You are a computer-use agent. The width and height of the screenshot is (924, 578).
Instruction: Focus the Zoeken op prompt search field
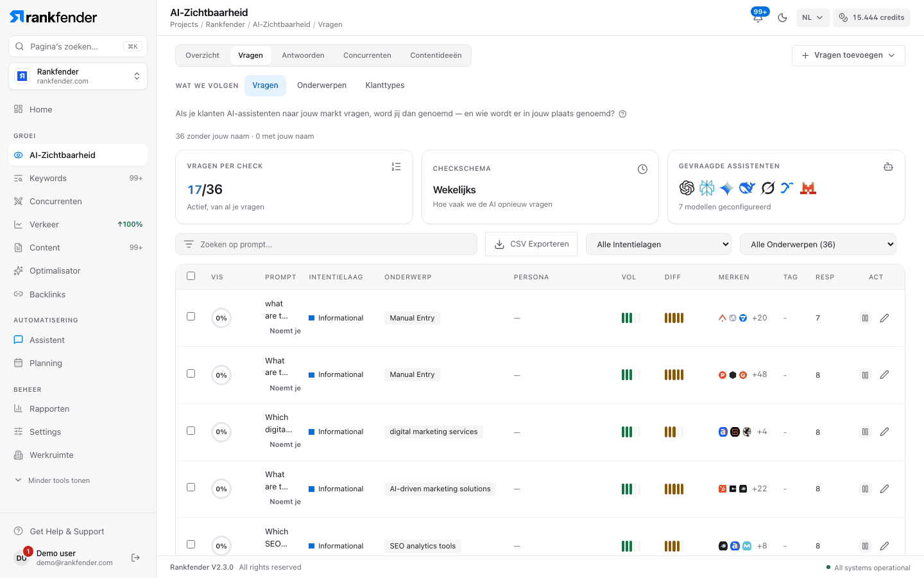(326, 244)
